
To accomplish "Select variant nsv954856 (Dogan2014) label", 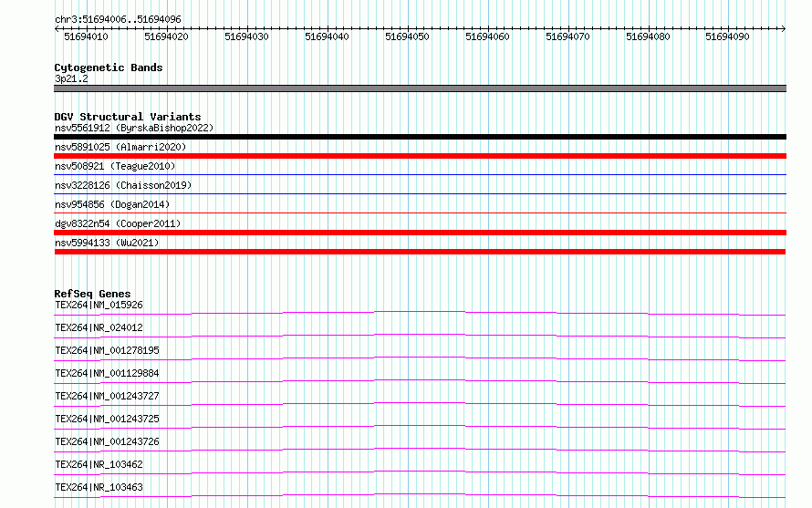I will pyautogui.click(x=112, y=204).
